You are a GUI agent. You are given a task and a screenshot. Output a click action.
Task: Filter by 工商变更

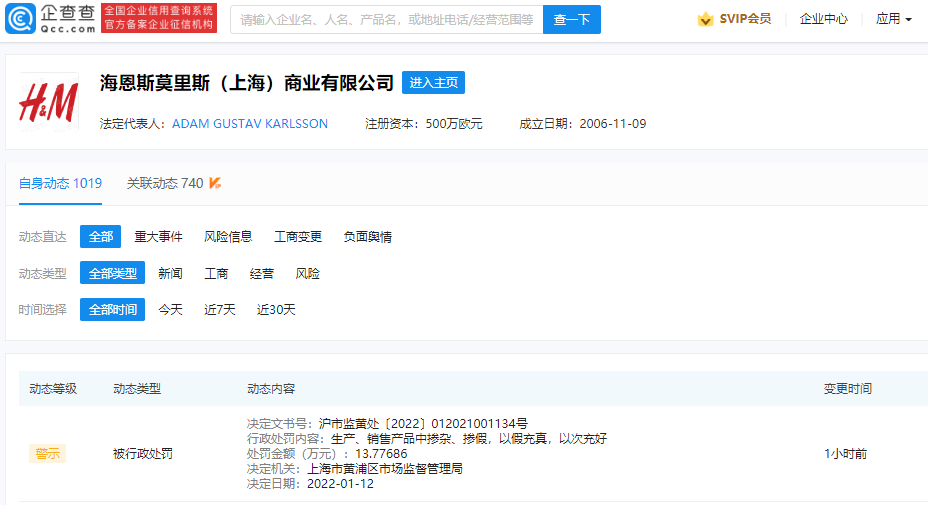coord(298,237)
